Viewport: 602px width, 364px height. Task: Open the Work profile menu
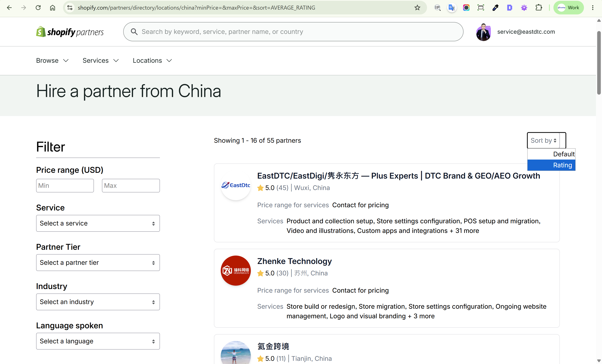coord(568,8)
